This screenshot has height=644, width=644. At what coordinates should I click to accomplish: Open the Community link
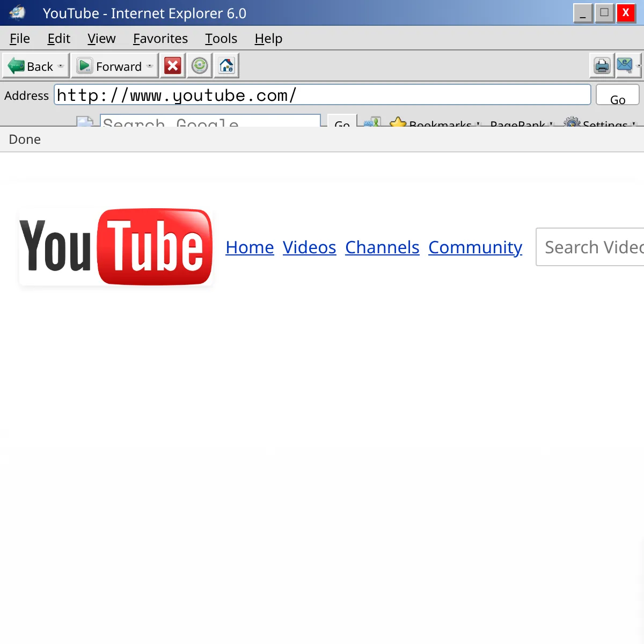click(x=475, y=247)
